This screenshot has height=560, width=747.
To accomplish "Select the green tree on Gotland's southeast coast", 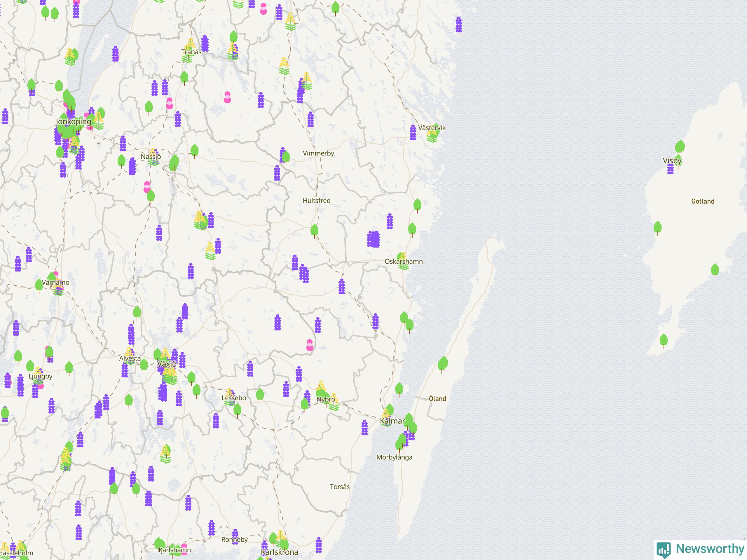I will click(x=715, y=271).
